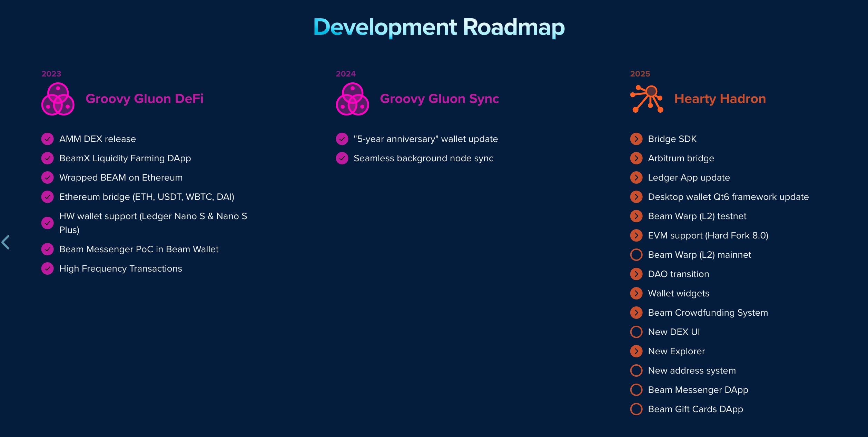Click the Bridge SDK text

point(672,139)
